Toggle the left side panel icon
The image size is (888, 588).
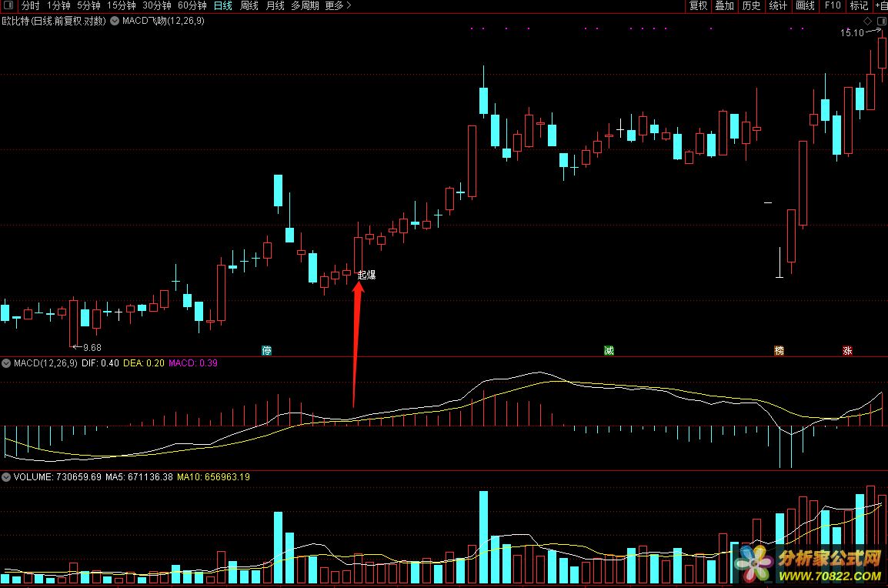8,5
